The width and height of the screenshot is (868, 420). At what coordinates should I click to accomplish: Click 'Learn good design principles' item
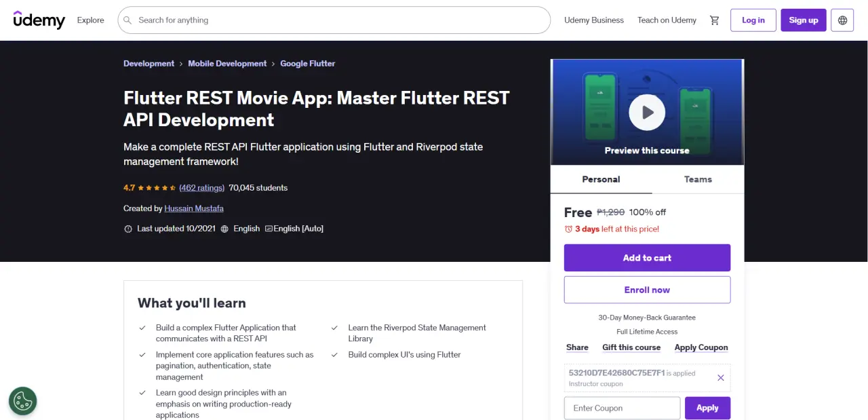(224, 404)
